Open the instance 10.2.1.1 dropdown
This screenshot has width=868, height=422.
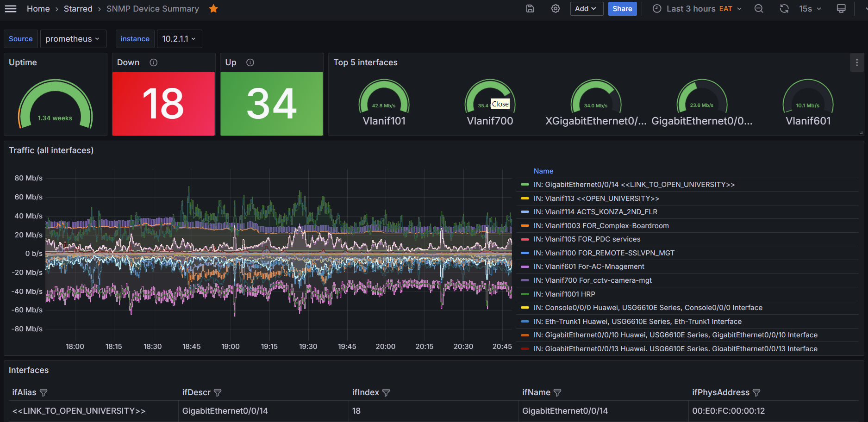[179, 39]
